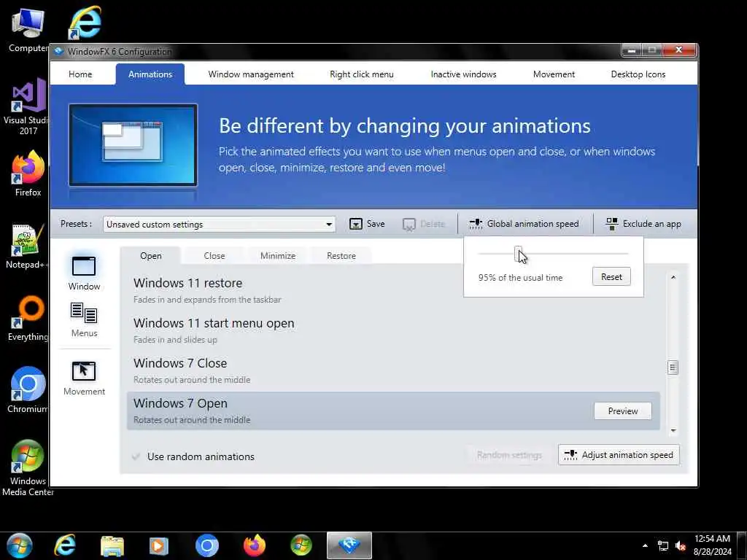This screenshot has height=560, width=747.
Task: Open Notepad++ desktop shortcut
Action: click(27, 246)
